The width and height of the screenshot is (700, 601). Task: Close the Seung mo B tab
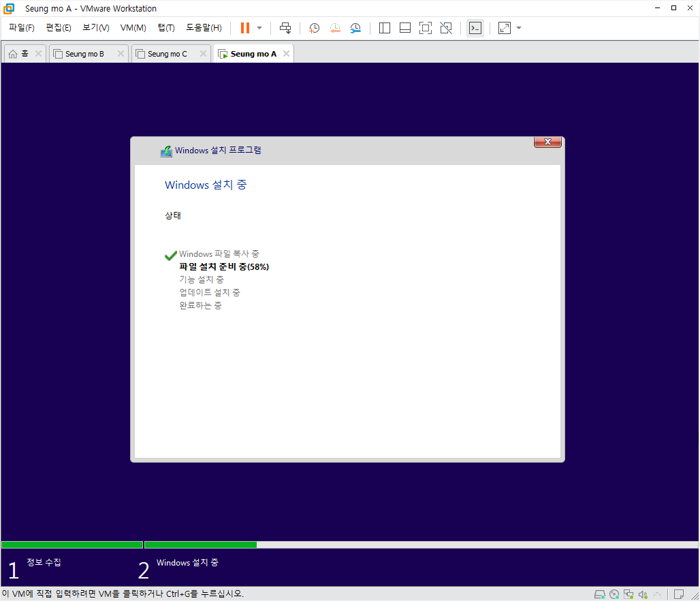click(x=121, y=54)
